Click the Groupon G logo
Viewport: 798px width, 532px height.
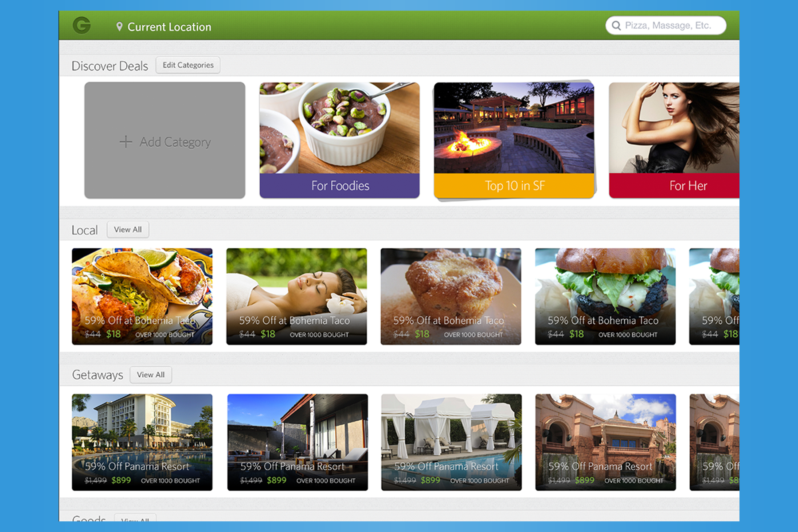[x=82, y=26]
